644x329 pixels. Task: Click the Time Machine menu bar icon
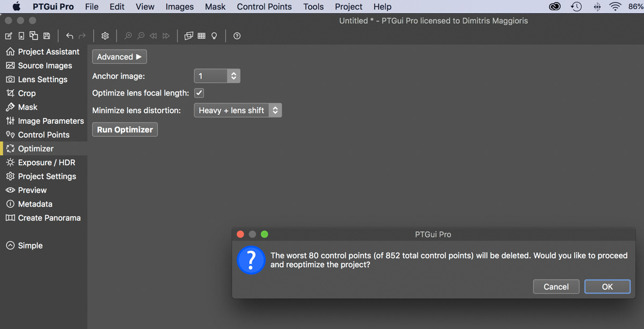[576, 6]
